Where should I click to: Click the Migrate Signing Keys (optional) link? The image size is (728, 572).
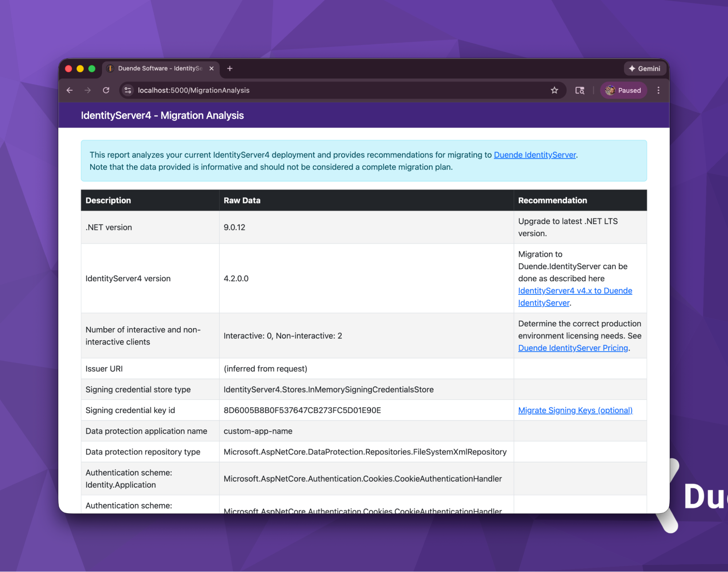(x=575, y=410)
